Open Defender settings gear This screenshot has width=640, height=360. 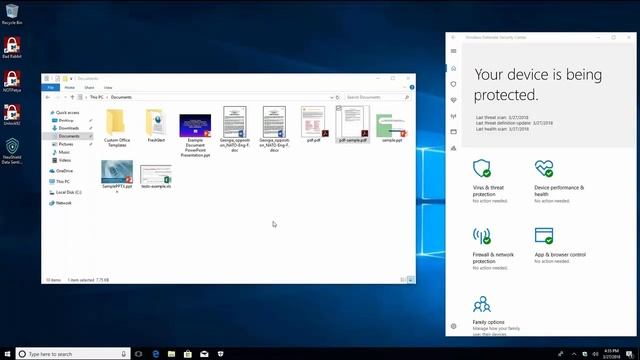tap(453, 326)
